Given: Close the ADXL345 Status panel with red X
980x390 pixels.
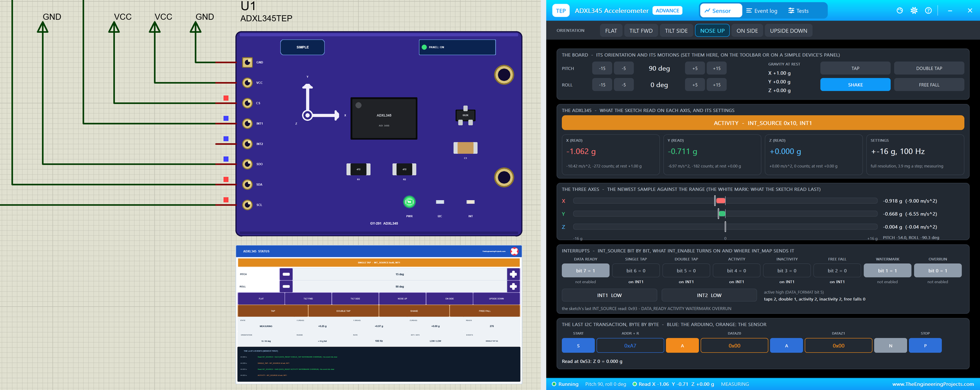Looking at the screenshot, I should pyautogui.click(x=514, y=251).
